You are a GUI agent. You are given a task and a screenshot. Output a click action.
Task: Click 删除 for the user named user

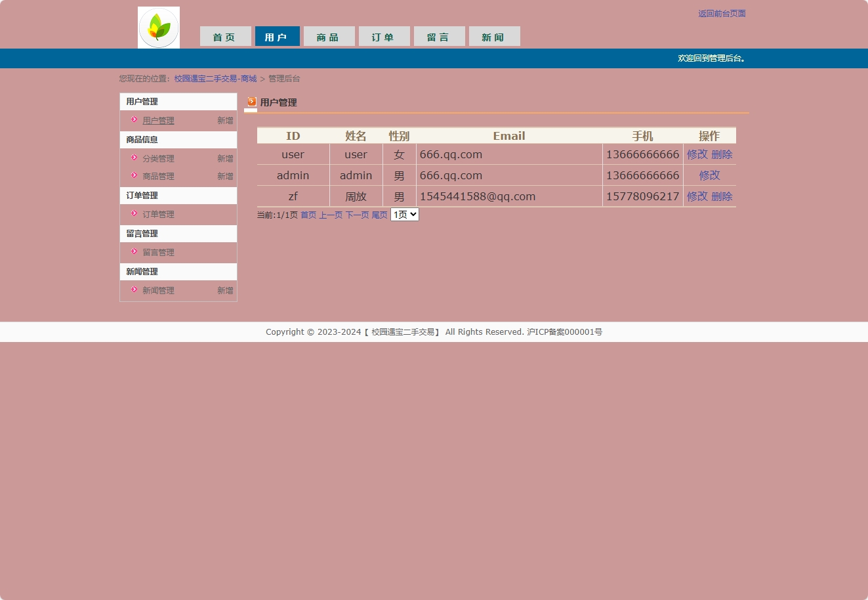tap(722, 154)
